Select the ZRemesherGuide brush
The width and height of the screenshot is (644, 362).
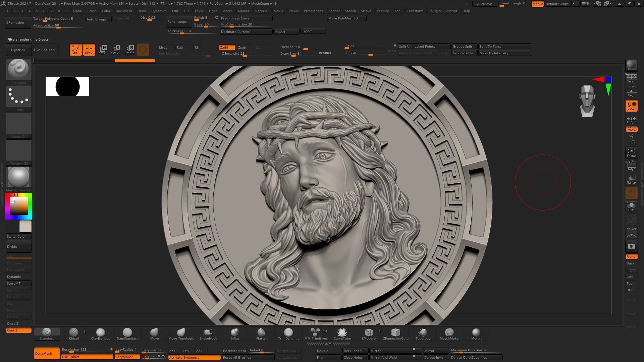pyautogui.click(x=396, y=334)
